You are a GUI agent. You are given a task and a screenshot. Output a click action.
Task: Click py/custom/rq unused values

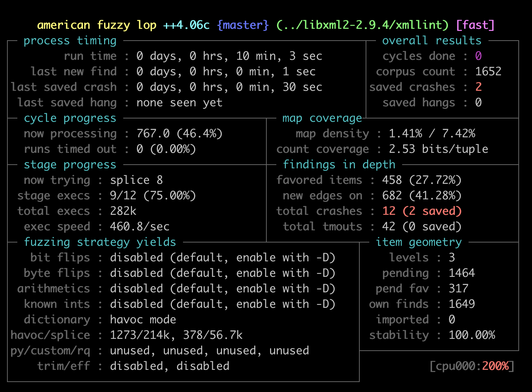click(209, 351)
